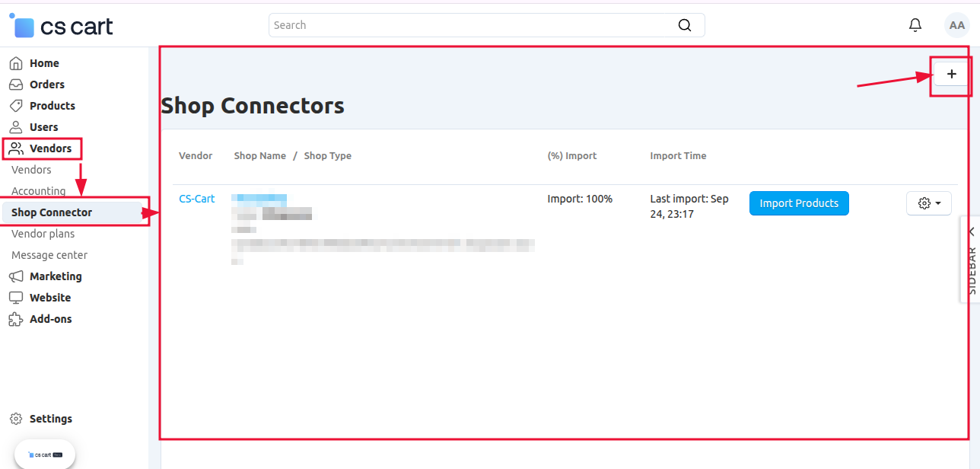Click the 'Last import: Sep 24, 23:17' cell
Viewport: 980px width, 469px height.
(x=689, y=206)
